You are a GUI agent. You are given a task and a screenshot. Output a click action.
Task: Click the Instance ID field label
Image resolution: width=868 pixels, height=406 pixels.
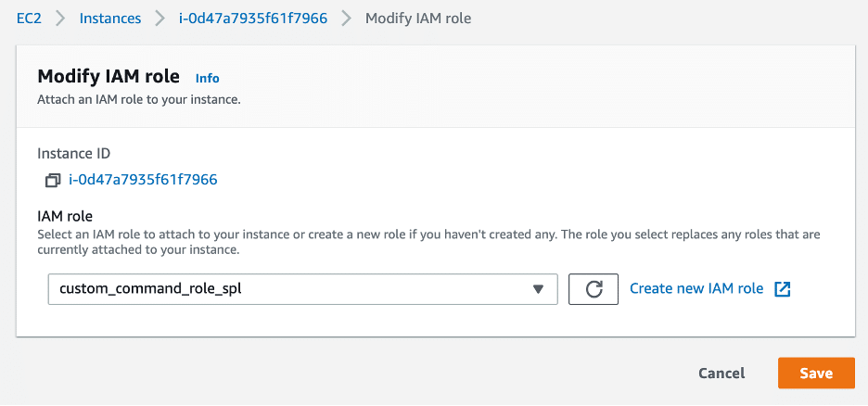click(73, 153)
